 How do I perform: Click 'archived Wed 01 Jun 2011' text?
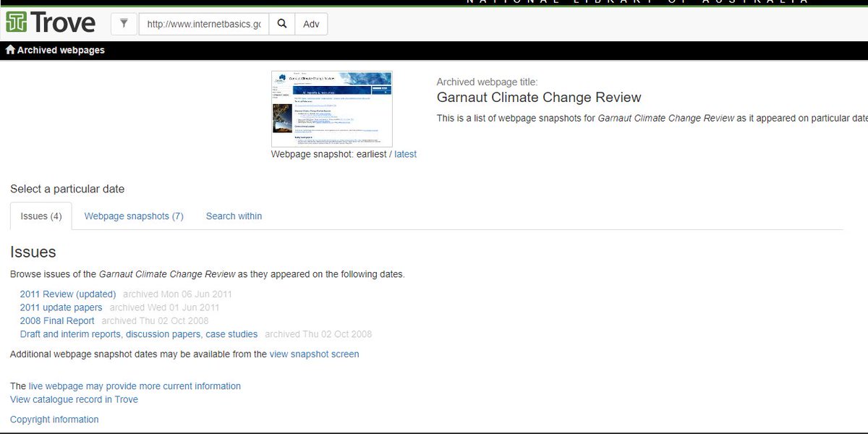point(164,307)
